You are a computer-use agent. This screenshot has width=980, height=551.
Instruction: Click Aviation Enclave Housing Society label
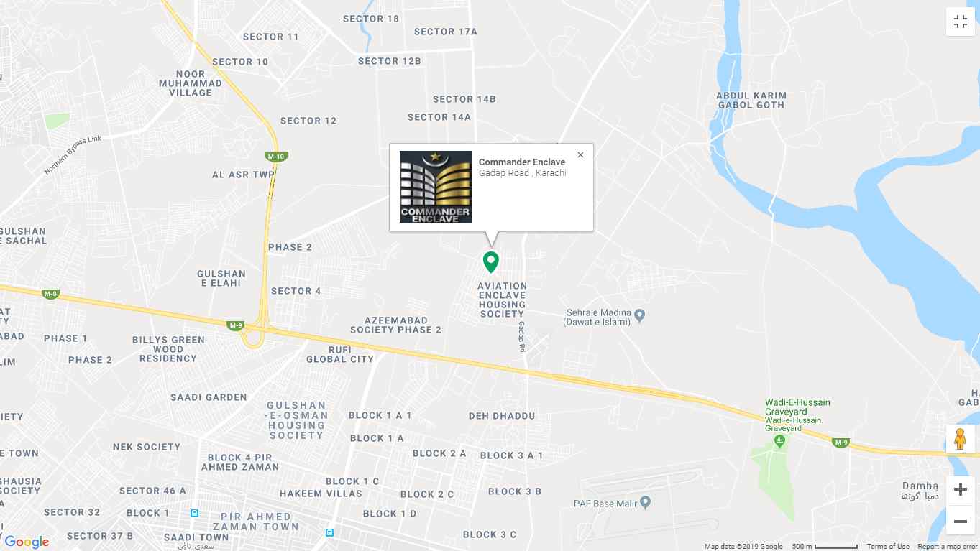click(x=503, y=300)
